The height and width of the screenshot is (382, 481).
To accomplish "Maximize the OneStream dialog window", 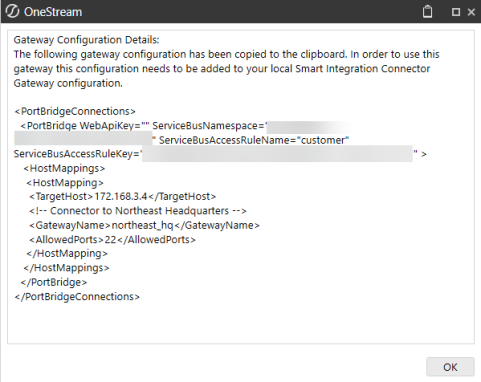I will pos(456,12).
